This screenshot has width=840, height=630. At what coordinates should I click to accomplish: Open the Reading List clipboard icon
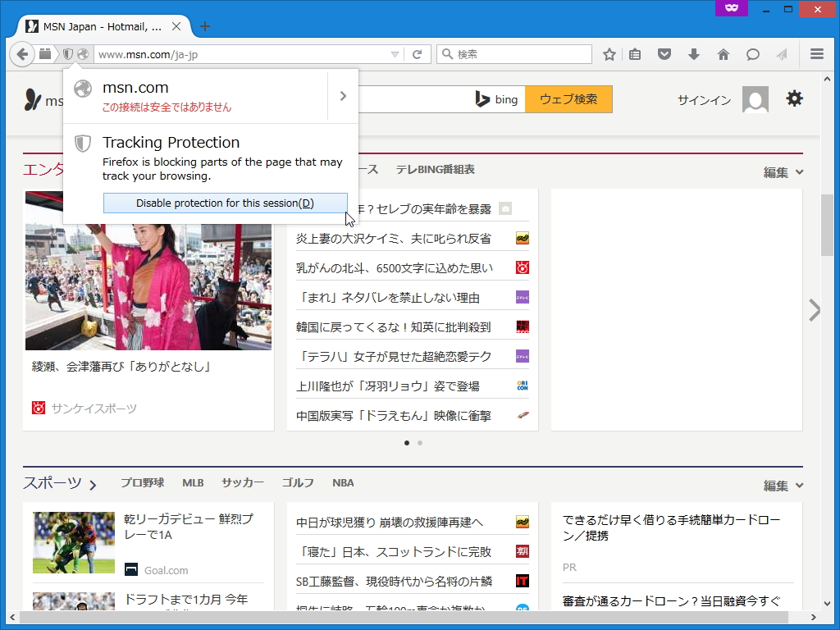[635, 54]
